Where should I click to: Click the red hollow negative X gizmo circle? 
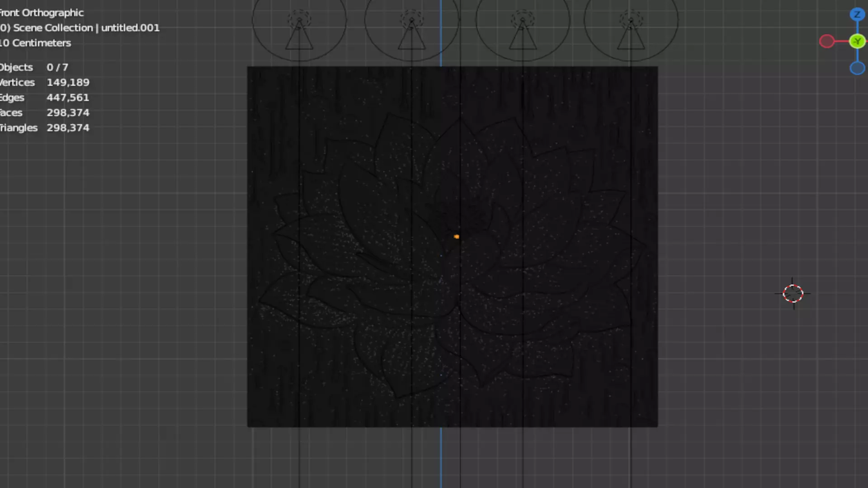pyautogui.click(x=827, y=42)
